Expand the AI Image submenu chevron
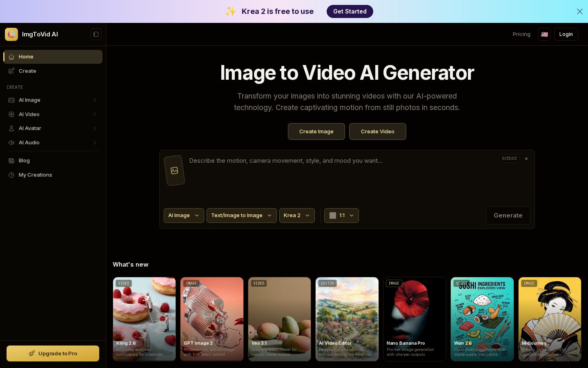 95,100
